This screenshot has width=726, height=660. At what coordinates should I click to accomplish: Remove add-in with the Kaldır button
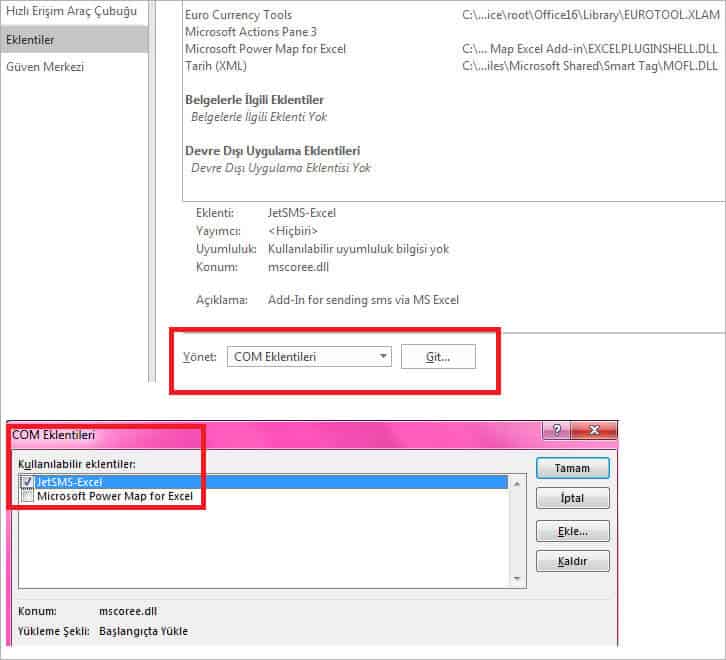tap(572, 562)
